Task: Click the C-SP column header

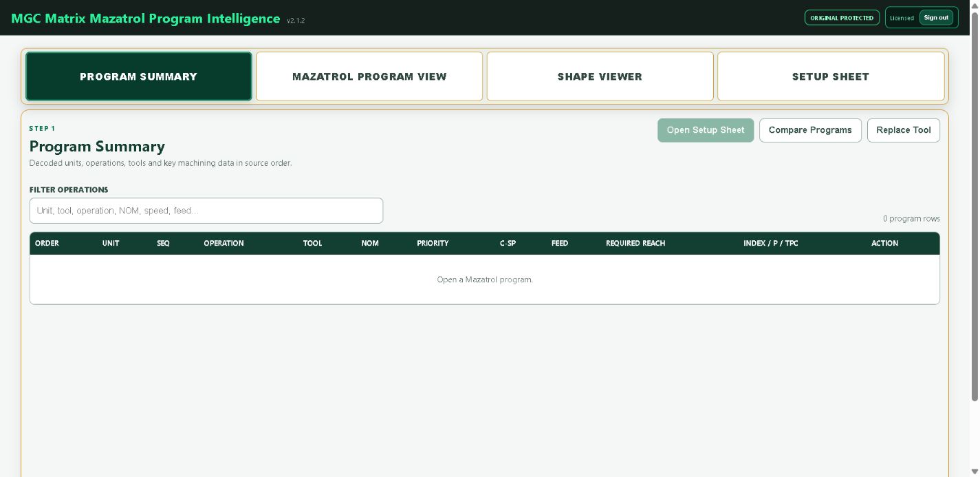Action: click(x=508, y=243)
